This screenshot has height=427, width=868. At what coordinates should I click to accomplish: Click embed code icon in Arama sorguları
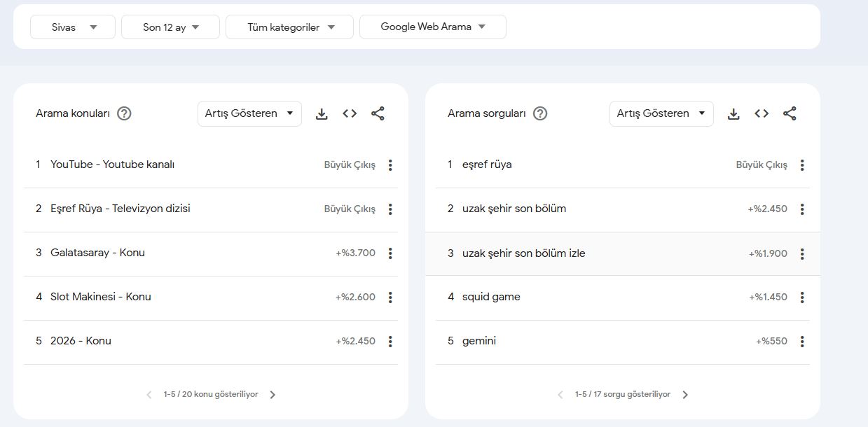pyautogui.click(x=762, y=113)
